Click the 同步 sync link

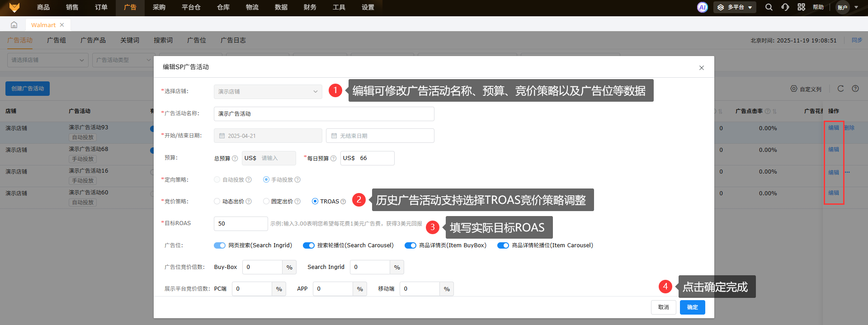click(x=857, y=40)
